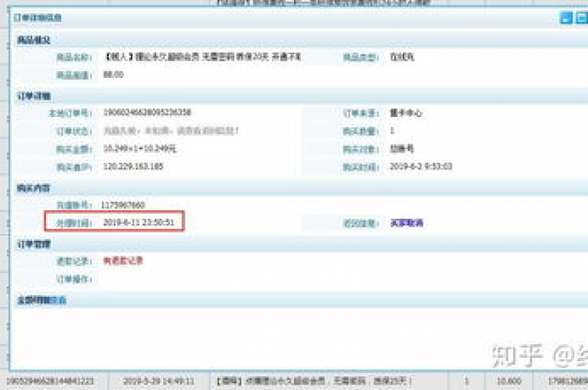Open the 查看 link in the amount details header

tap(58, 300)
